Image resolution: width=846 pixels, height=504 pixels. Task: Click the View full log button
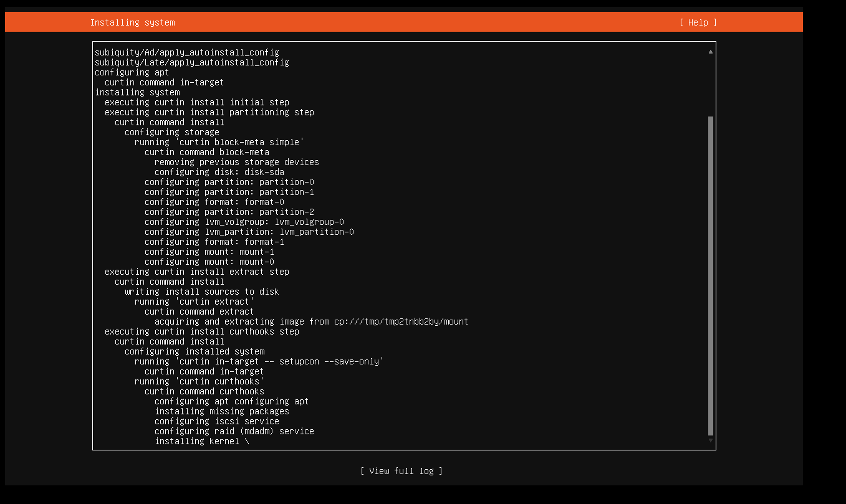point(401,471)
